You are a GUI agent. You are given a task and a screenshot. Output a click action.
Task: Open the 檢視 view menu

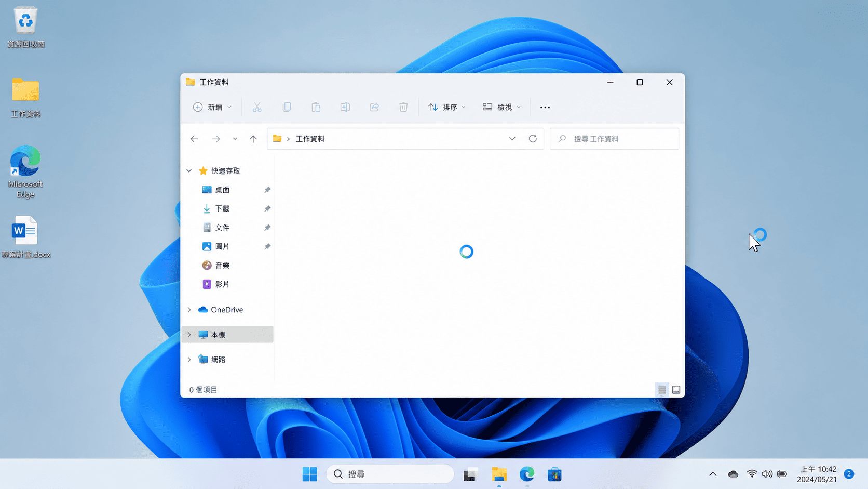pyautogui.click(x=501, y=107)
